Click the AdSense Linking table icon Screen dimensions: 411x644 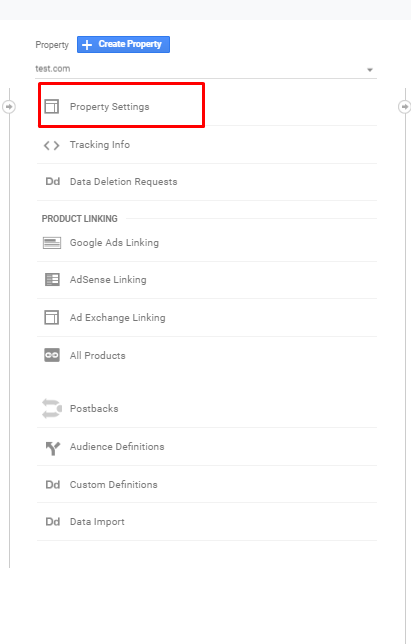(x=52, y=280)
